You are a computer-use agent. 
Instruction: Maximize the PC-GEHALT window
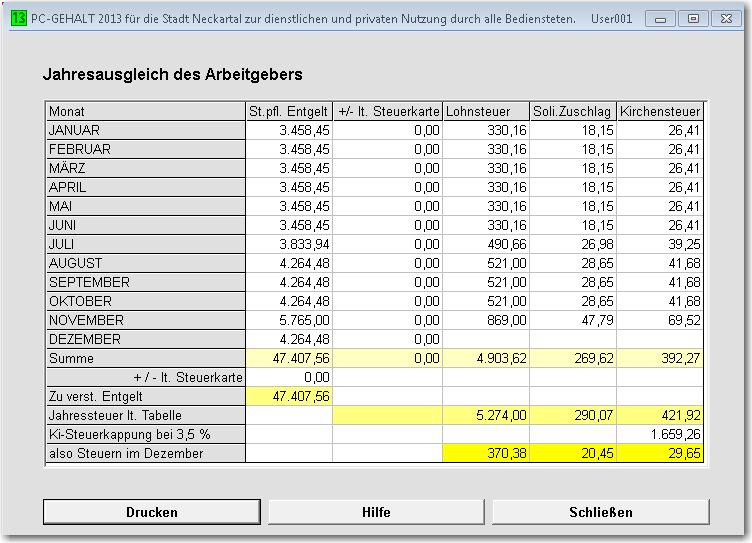[693, 19]
